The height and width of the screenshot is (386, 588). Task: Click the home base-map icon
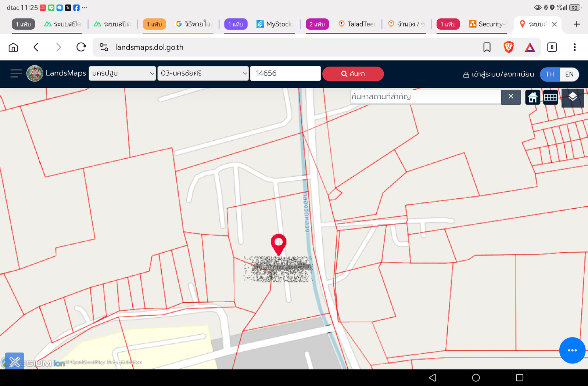click(533, 97)
